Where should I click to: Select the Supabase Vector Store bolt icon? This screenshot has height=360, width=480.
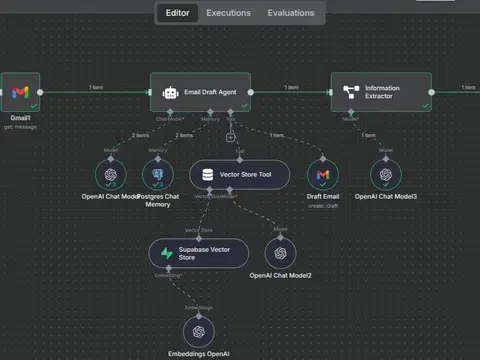[x=167, y=253]
